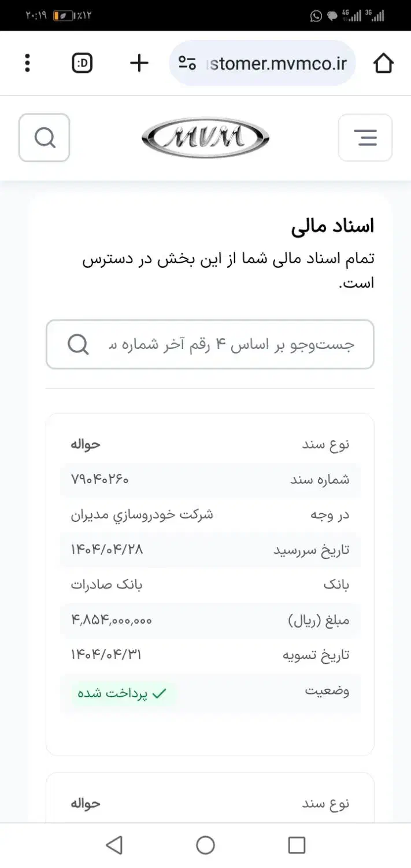The image size is (411, 868).
Task: Tap the paid status badge
Action: [x=124, y=693]
